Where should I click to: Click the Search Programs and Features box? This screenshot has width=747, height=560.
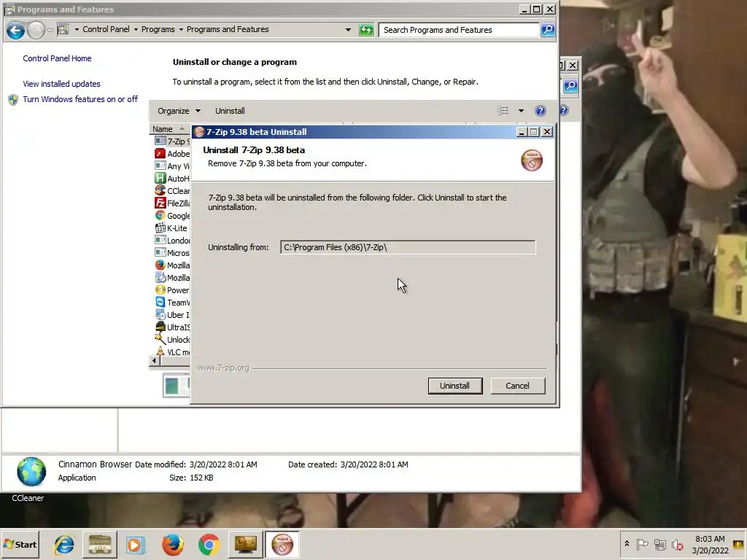(x=460, y=30)
